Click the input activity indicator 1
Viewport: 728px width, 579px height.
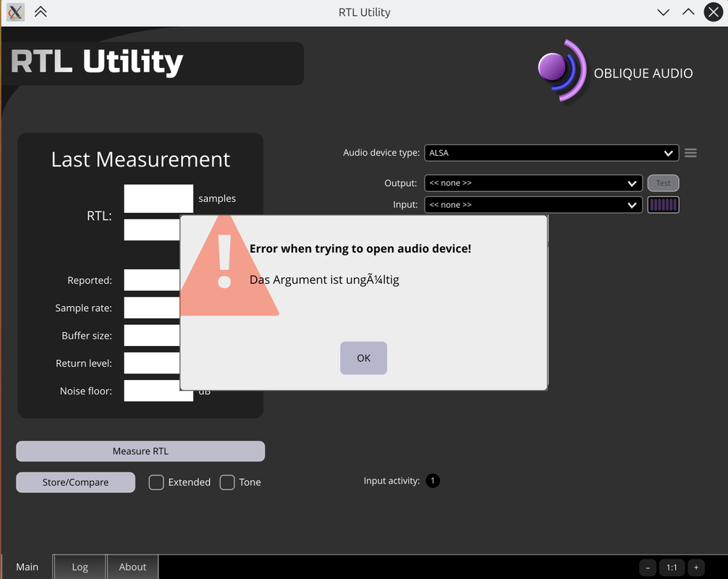coord(433,481)
